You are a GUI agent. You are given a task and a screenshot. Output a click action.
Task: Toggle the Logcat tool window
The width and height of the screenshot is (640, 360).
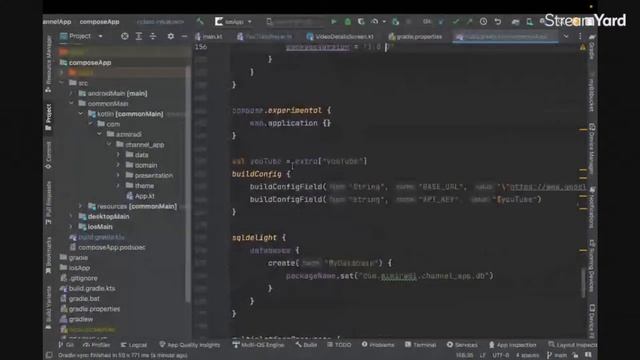(133, 345)
